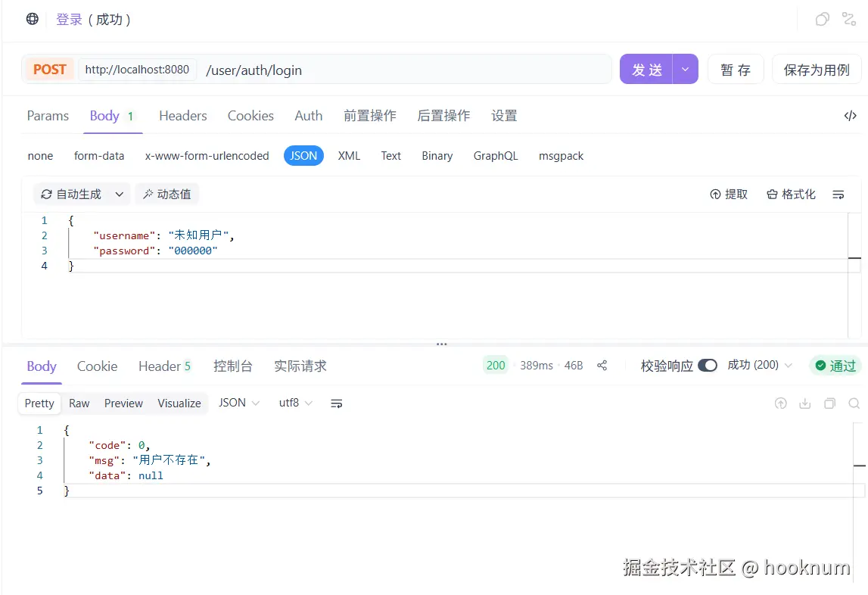
Task: Switch to the Headers tab
Action: click(x=182, y=116)
